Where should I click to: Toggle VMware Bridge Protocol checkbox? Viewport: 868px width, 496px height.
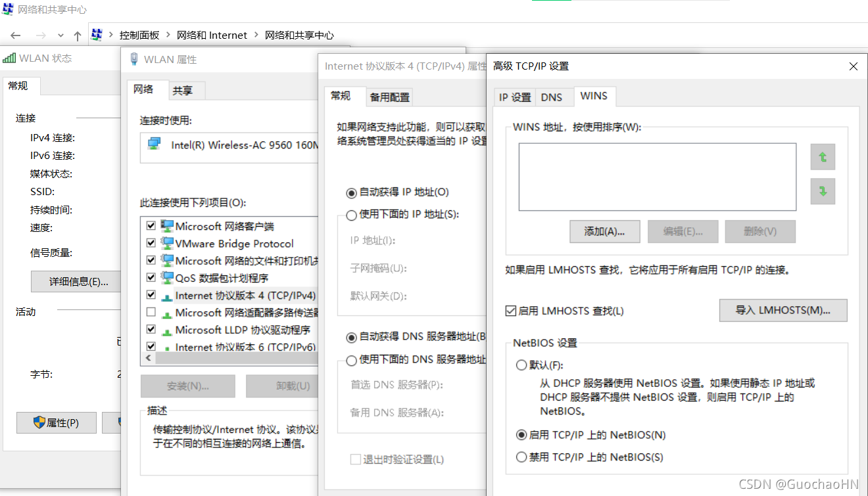pyautogui.click(x=151, y=243)
